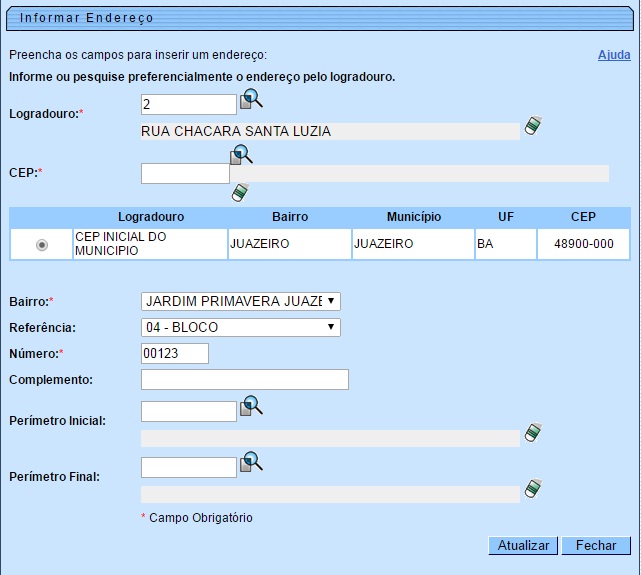Click the Complemento text field
This screenshot has width=641, height=575.
pyautogui.click(x=244, y=379)
